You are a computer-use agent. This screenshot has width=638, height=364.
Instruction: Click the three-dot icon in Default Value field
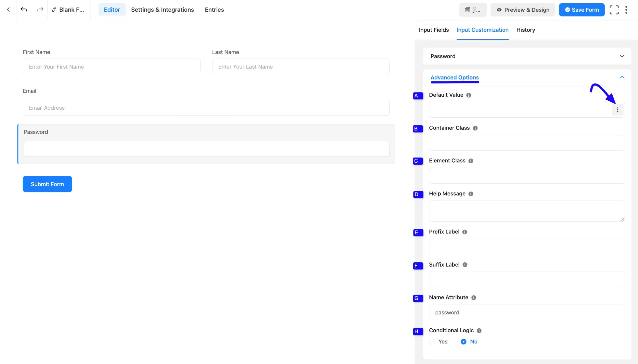pyautogui.click(x=618, y=110)
